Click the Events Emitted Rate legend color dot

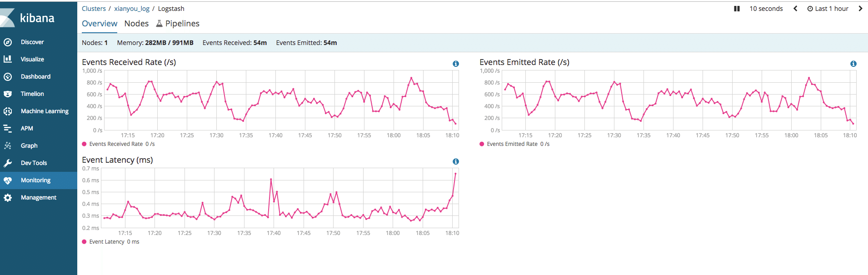point(482,144)
